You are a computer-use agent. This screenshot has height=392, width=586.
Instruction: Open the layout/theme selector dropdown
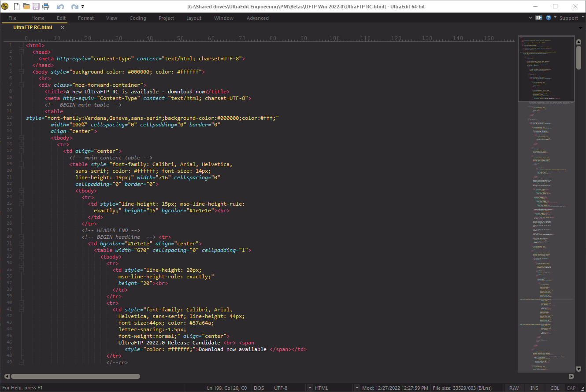pyautogui.click(x=538, y=18)
